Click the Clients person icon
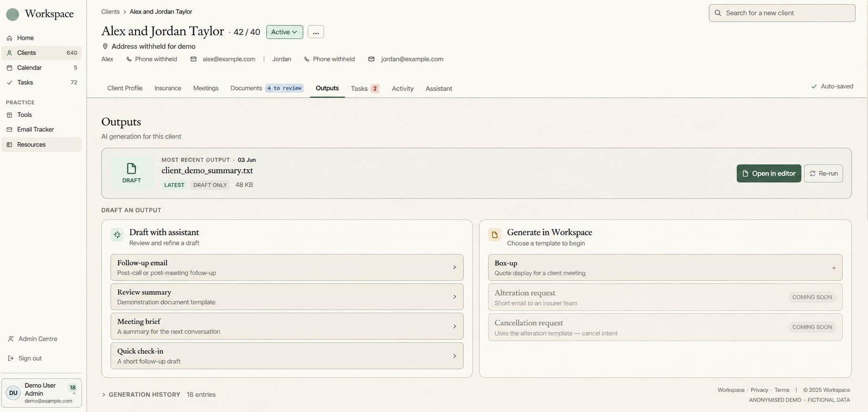Viewport: 868px width, 412px height. (10, 53)
